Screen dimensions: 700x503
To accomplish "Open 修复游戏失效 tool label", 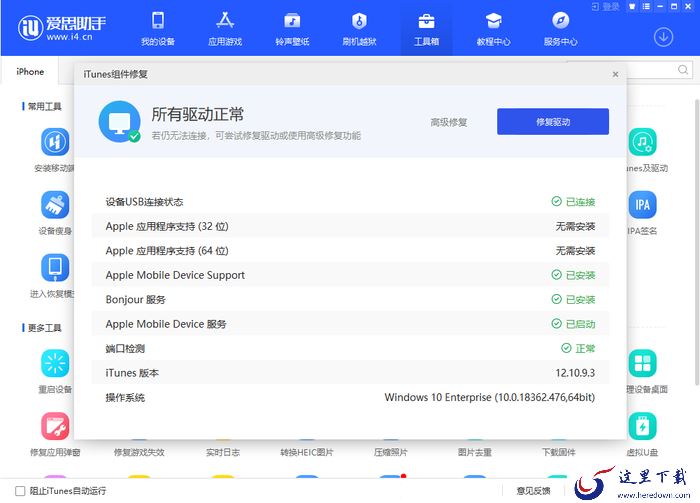I will 139,452.
